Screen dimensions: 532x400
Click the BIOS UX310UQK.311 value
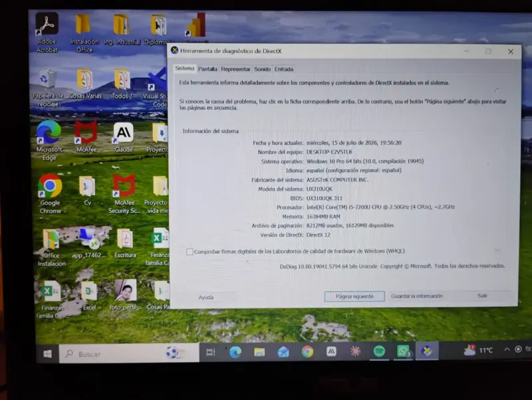click(x=325, y=198)
